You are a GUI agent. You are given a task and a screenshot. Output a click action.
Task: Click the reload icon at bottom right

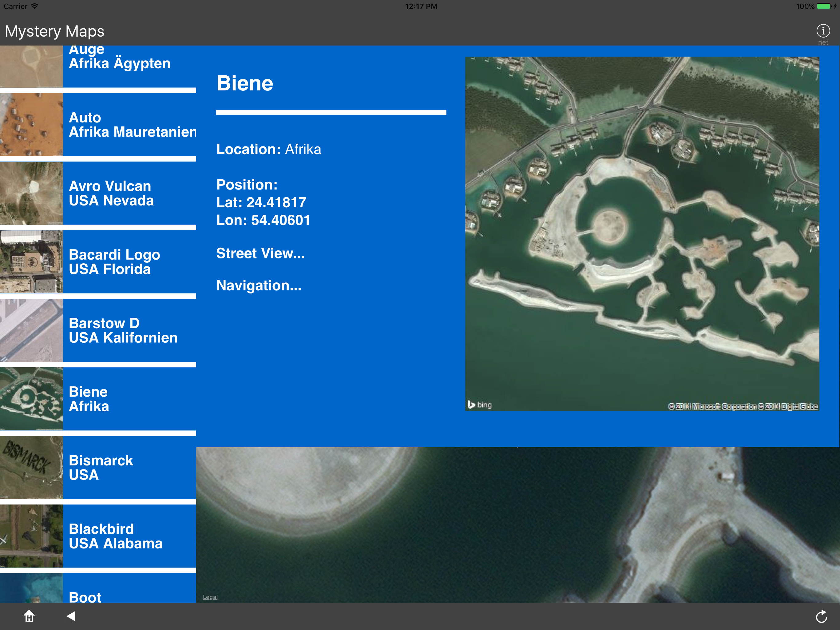point(821,616)
